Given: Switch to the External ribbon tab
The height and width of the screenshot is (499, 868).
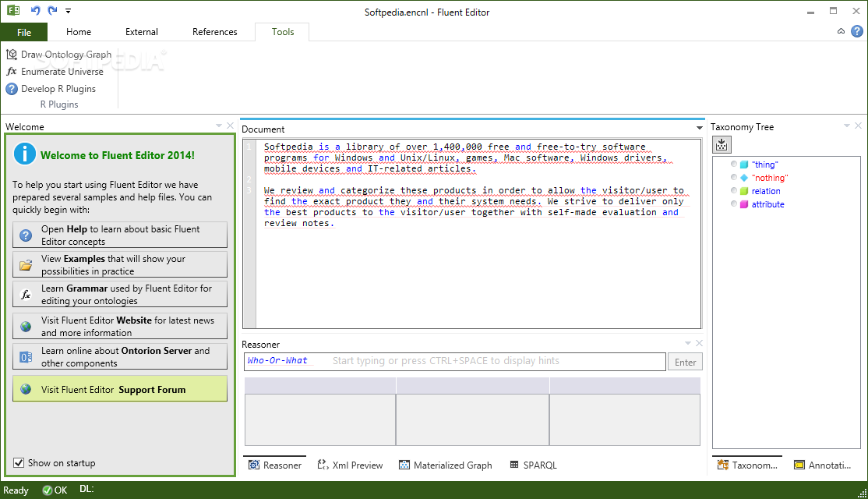Looking at the screenshot, I should (x=142, y=32).
